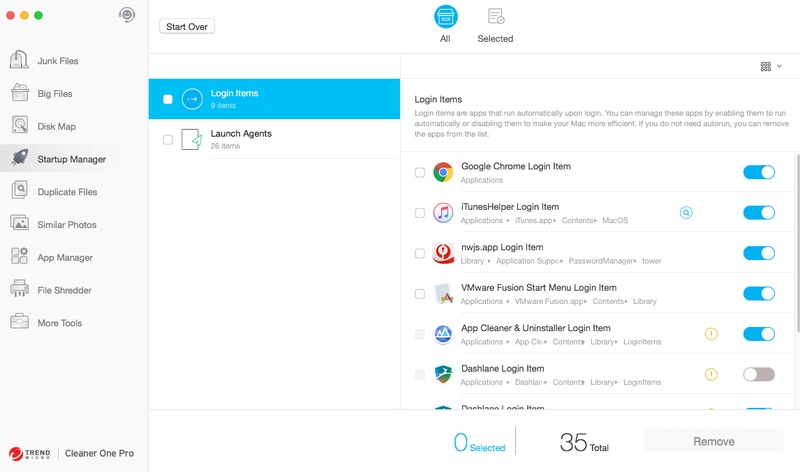Open the Big Files section
Viewport: 800px width, 472px height.
pos(55,93)
